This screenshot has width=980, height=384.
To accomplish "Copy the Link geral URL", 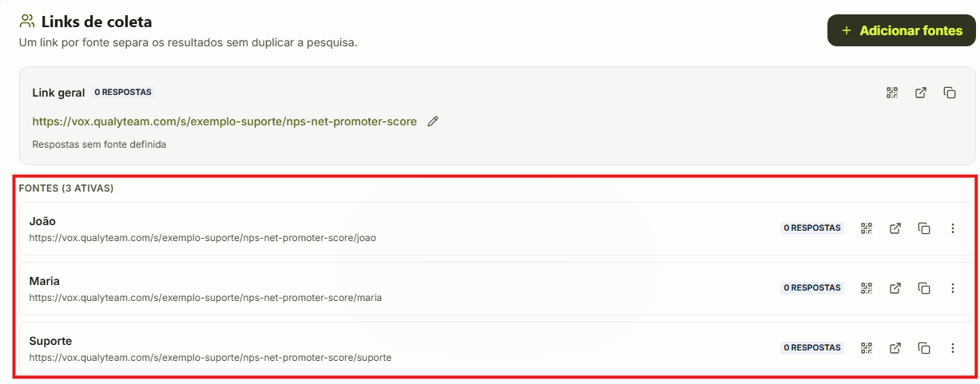I will point(950,93).
